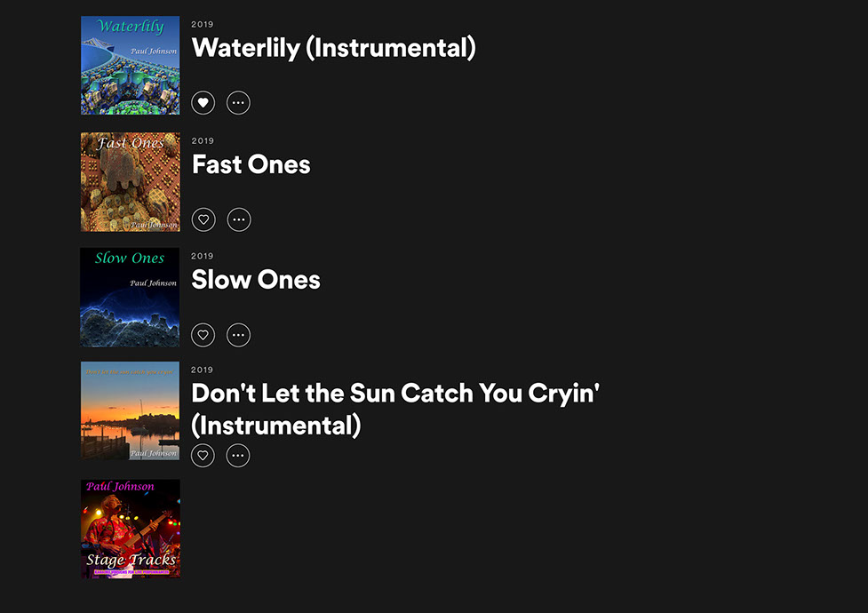Show the three-dot menu for Fast Ones
This screenshot has height=613, width=868.
pos(238,219)
